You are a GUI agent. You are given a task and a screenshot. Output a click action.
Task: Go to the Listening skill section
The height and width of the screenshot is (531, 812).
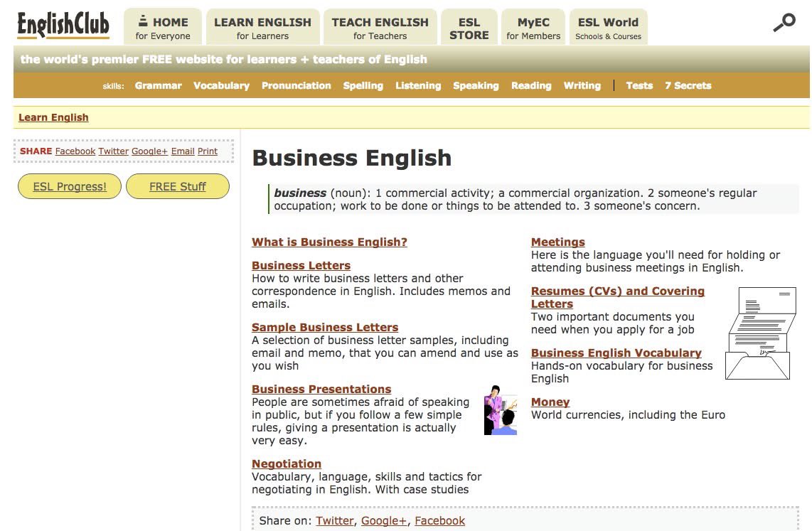coord(418,85)
